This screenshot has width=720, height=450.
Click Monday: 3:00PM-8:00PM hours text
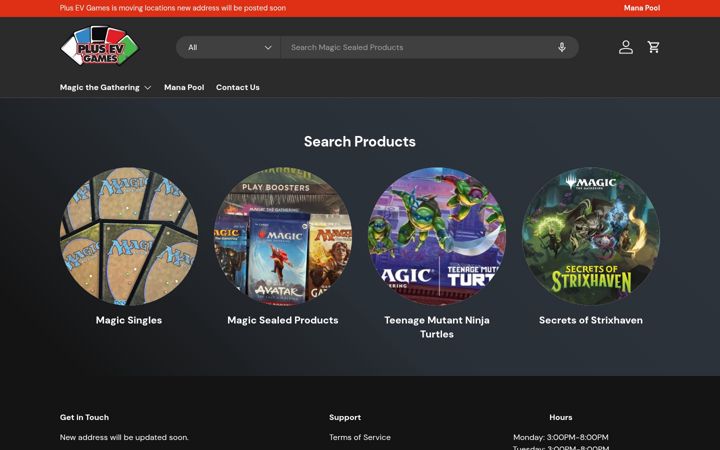point(561,437)
